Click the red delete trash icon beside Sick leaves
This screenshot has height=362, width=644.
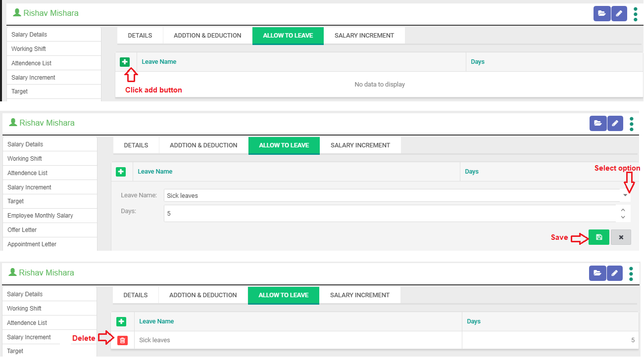tap(122, 340)
